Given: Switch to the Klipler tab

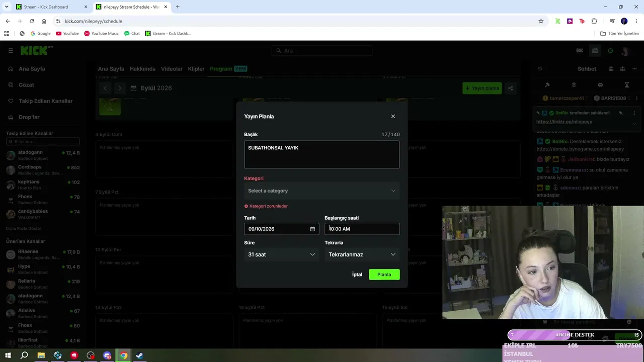Looking at the screenshot, I should tap(196, 69).
